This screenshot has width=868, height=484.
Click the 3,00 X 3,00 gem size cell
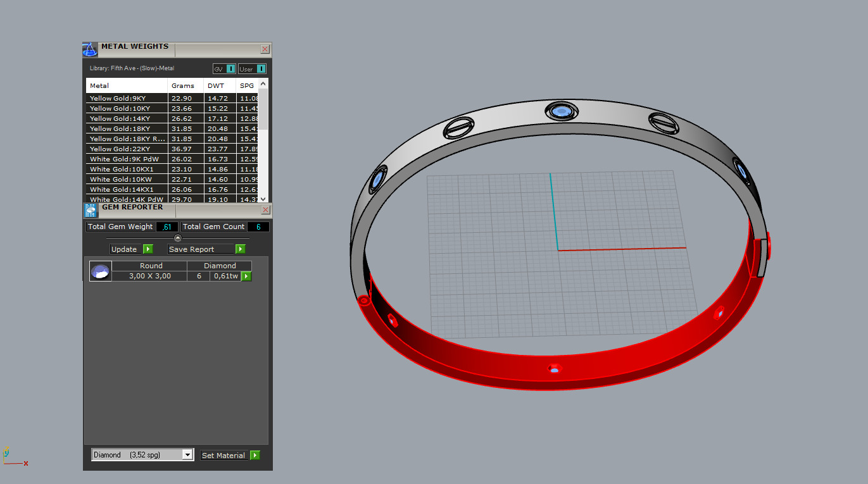click(150, 276)
